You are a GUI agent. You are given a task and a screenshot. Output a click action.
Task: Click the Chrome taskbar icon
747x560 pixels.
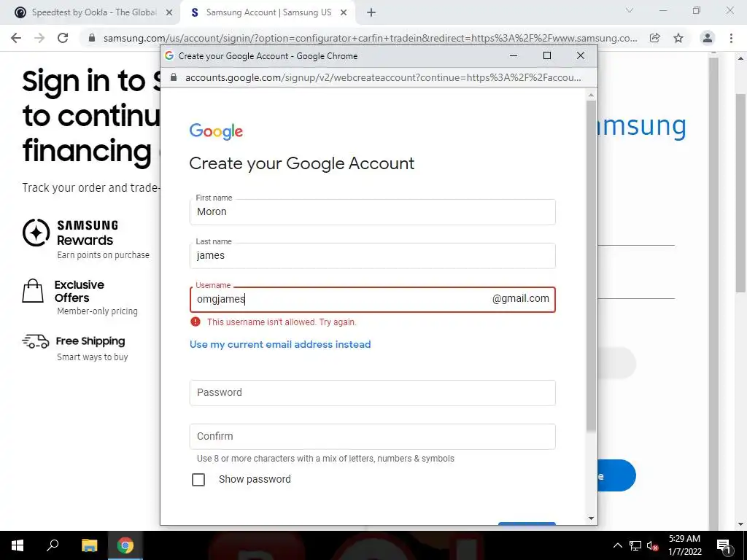tap(125, 545)
